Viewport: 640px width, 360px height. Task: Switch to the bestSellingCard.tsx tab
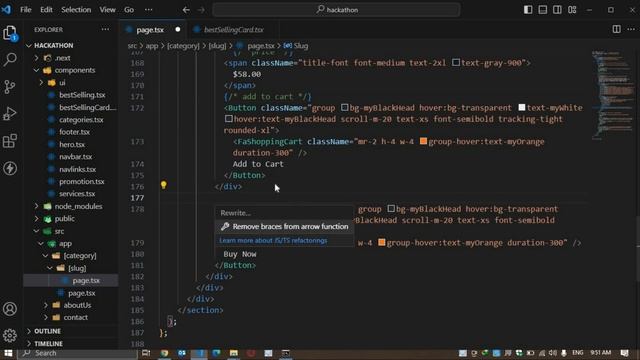click(x=233, y=30)
